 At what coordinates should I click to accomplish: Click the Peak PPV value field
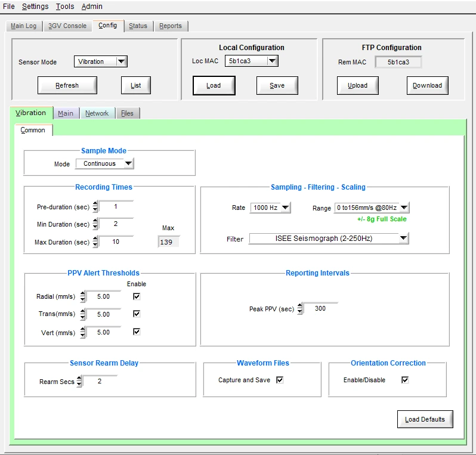(x=320, y=308)
